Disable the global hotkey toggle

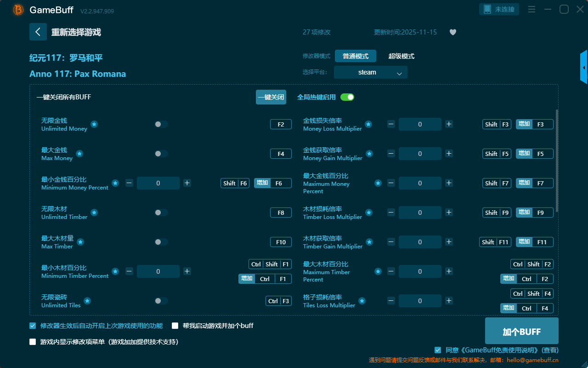(x=347, y=97)
